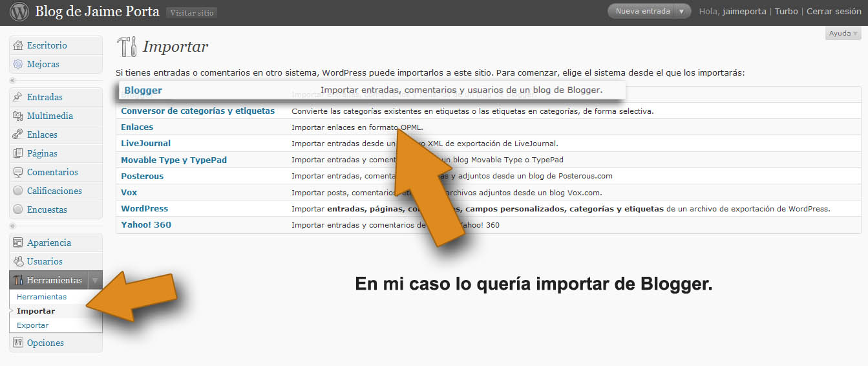Open the Exportar submenu item
The image size is (868, 366).
[33, 325]
